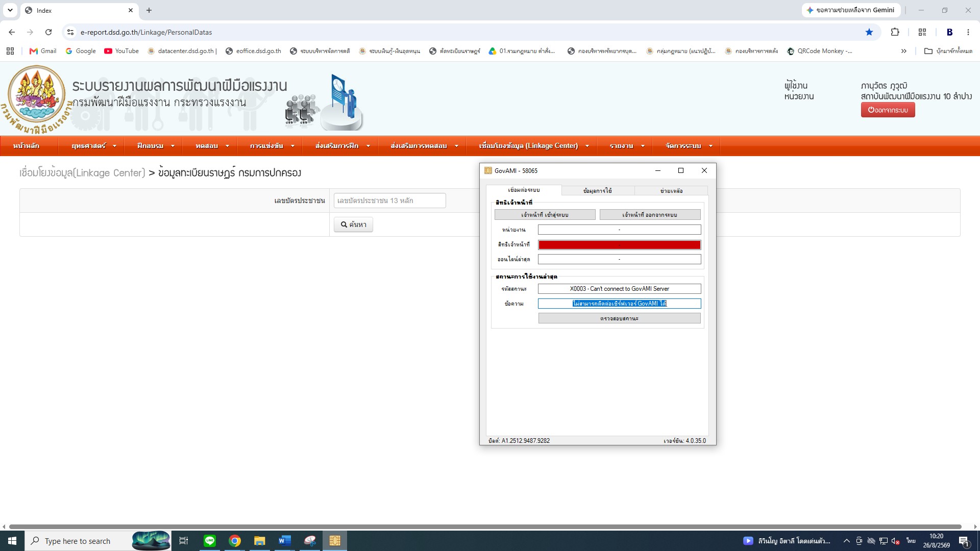Click the page's horizontal scrollbar
The image size is (980, 551).
pyautogui.click(x=485, y=527)
